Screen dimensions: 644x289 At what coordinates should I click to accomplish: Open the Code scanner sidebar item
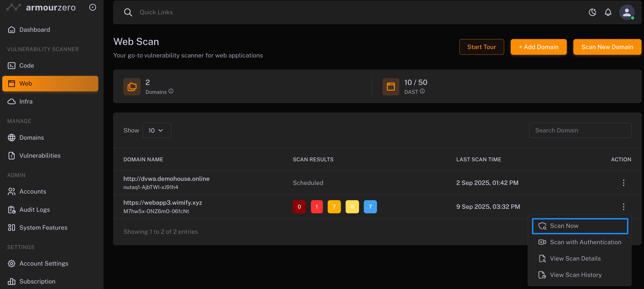tap(27, 66)
